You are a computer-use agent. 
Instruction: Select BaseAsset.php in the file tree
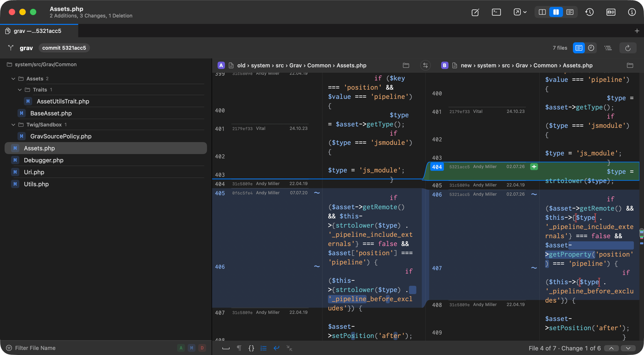51,113
